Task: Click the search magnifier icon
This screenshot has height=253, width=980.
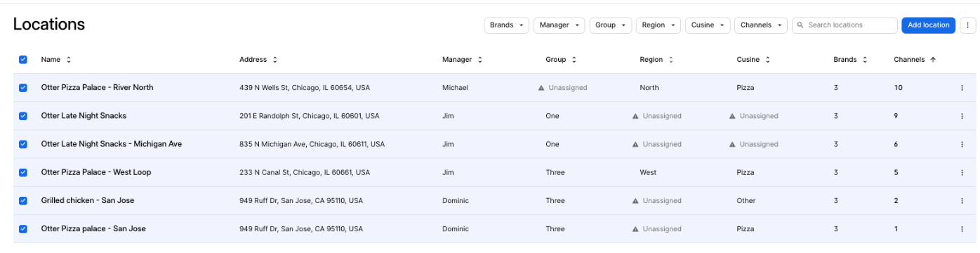Action: tap(801, 25)
